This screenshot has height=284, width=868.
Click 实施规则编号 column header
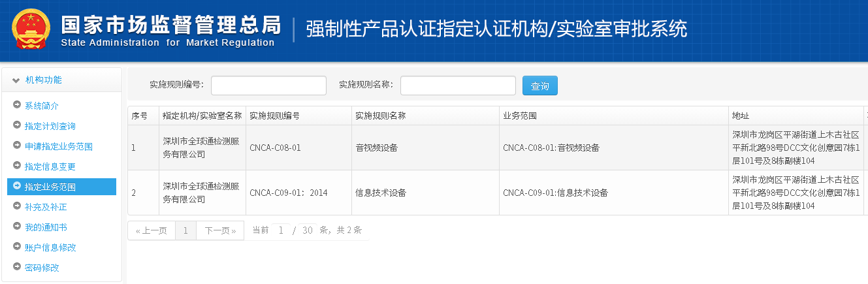(298, 116)
